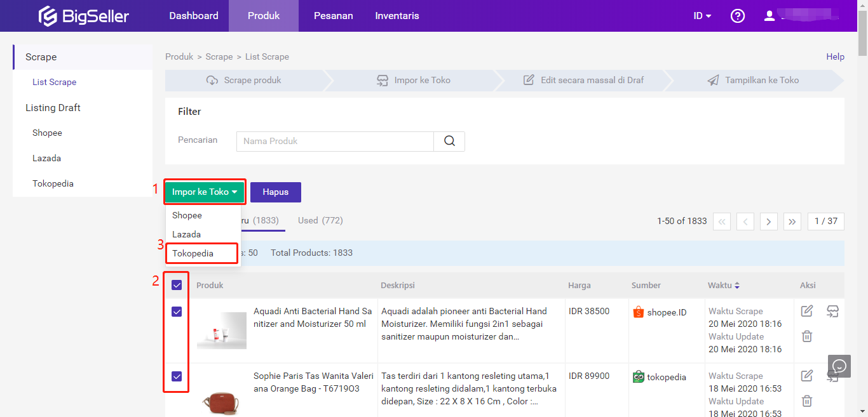Click Produk in the breadcrumb
This screenshot has width=868, height=417.
(x=179, y=56)
